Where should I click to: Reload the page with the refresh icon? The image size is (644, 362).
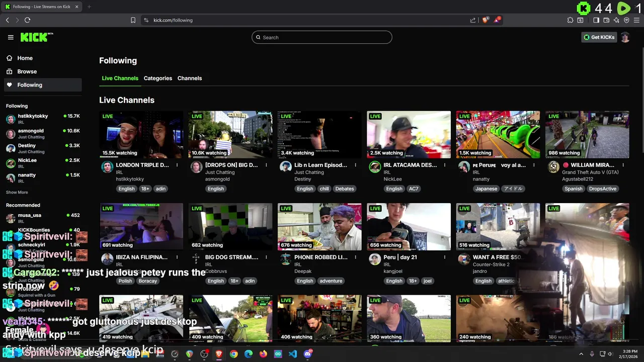tap(27, 20)
